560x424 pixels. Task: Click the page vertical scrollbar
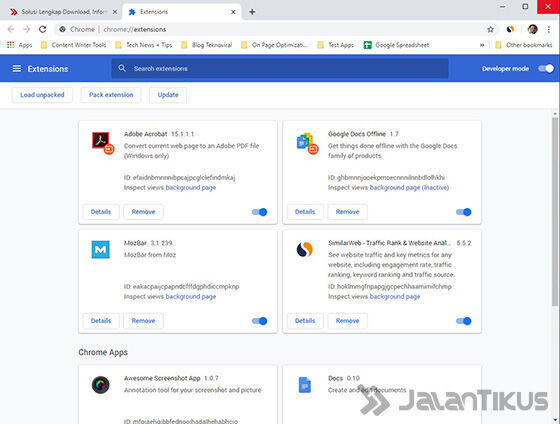pyautogui.click(x=555, y=211)
